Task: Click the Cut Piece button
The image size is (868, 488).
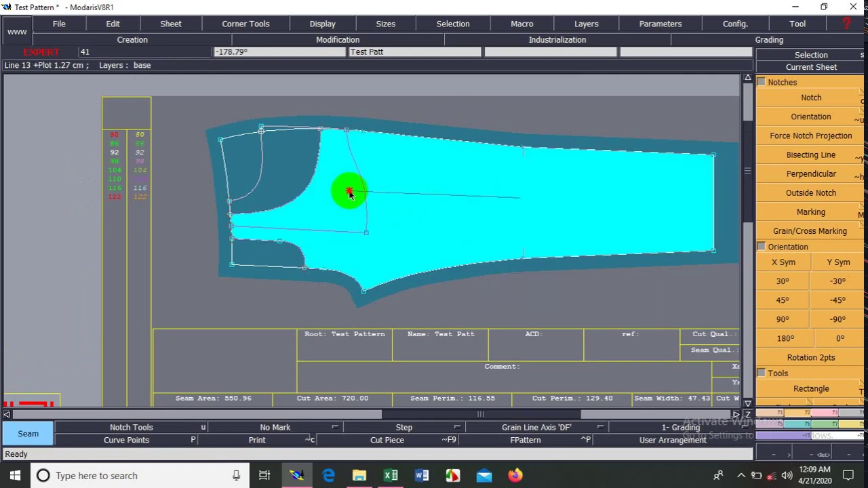Action: (x=387, y=440)
